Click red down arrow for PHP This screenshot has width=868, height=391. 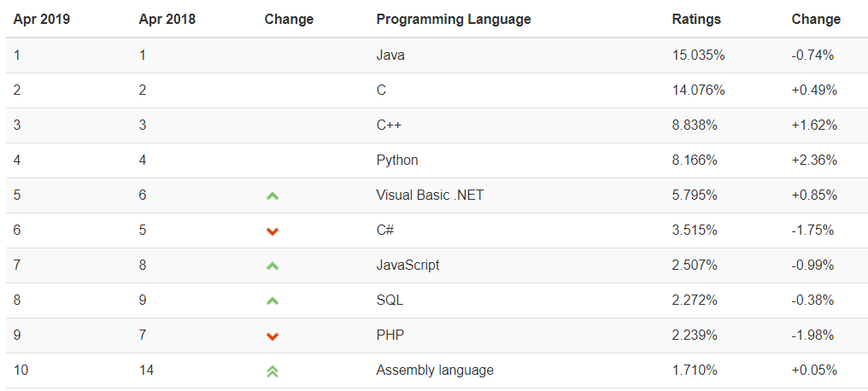point(272,336)
